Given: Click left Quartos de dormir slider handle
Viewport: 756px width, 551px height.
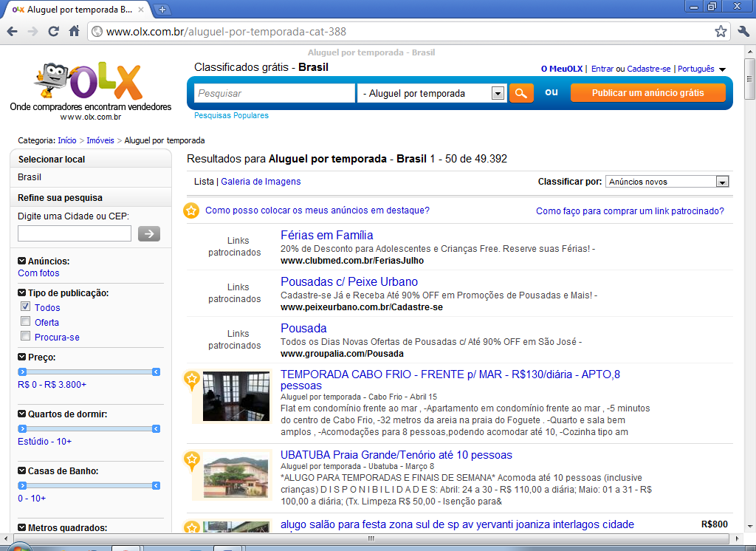Looking at the screenshot, I should pos(22,429).
